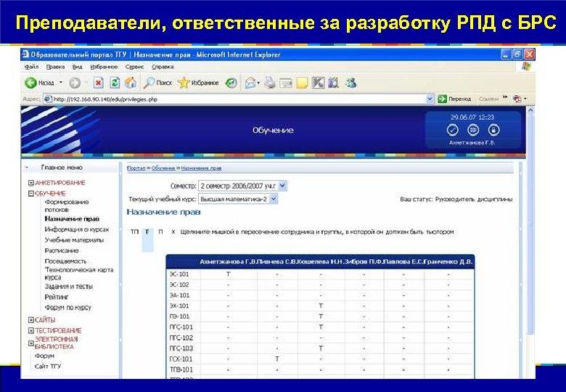
Task: Select the П mode tab
Action: tap(160, 232)
